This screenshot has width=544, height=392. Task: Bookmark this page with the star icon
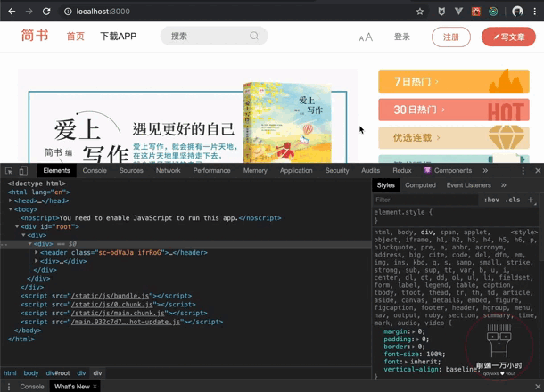click(x=420, y=12)
